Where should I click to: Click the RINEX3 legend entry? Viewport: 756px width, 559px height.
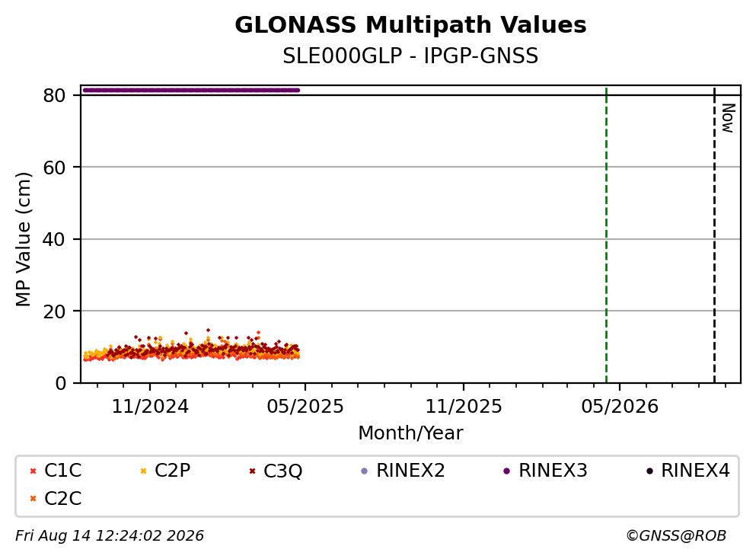click(x=545, y=470)
